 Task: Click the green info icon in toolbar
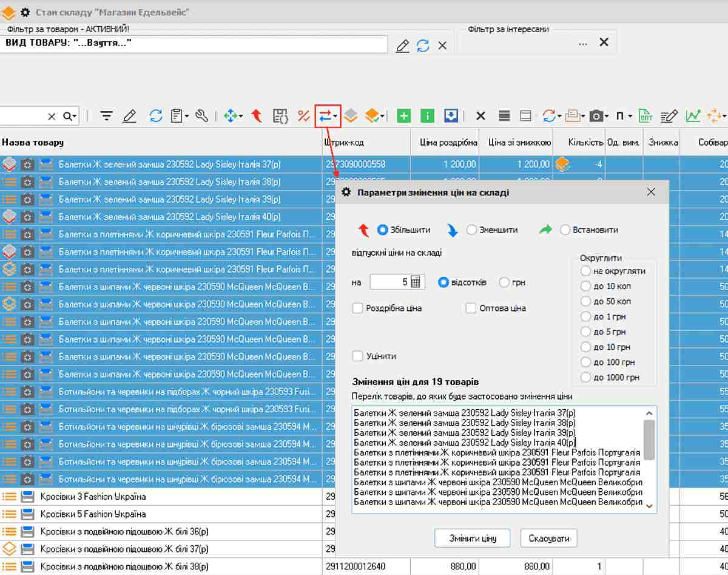click(x=427, y=115)
